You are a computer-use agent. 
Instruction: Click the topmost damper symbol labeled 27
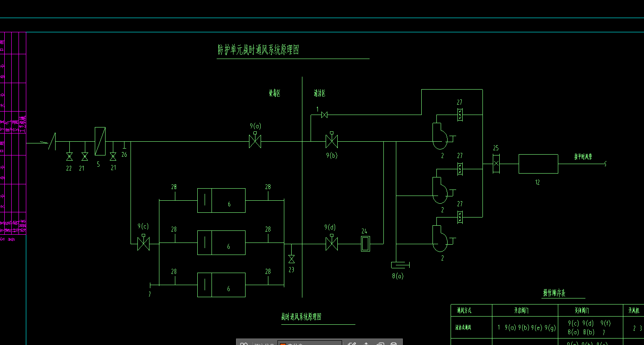click(x=460, y=115)
